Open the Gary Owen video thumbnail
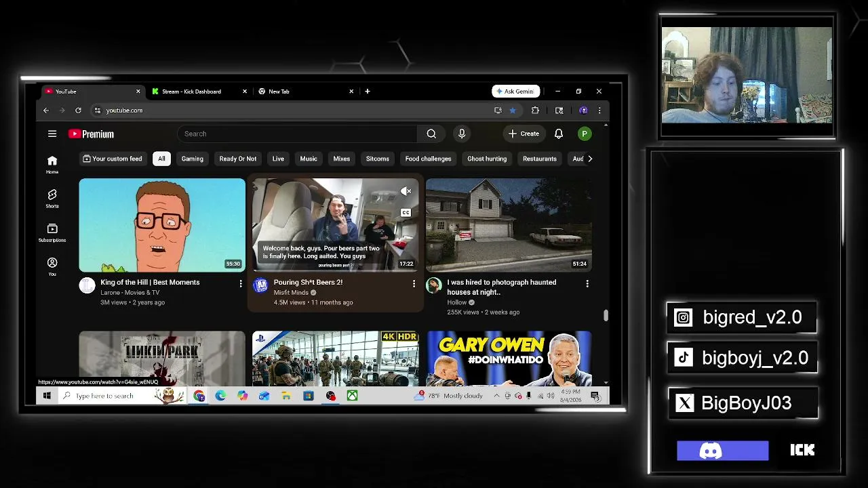 (509, 357)
